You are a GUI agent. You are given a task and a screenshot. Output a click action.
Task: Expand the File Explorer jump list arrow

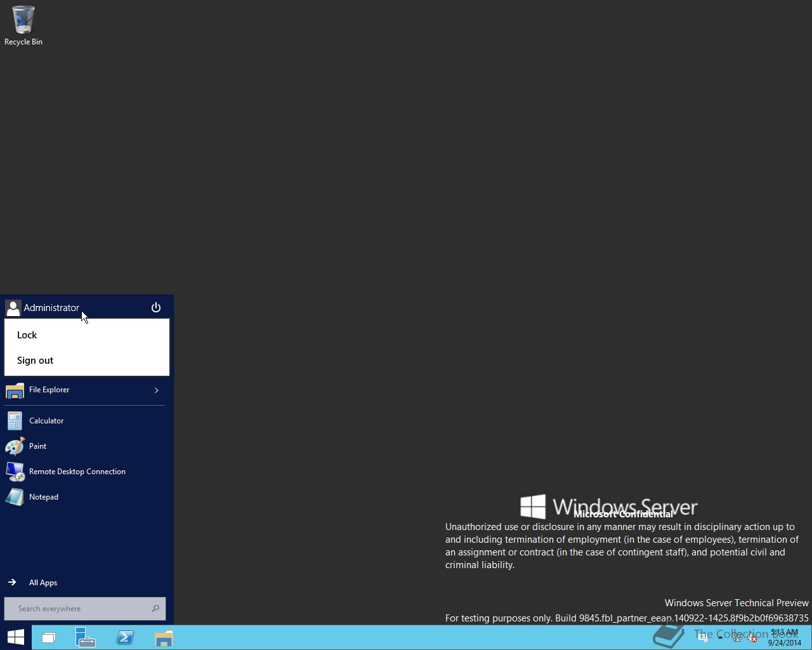pyautogui.click(x=156, y=390)
